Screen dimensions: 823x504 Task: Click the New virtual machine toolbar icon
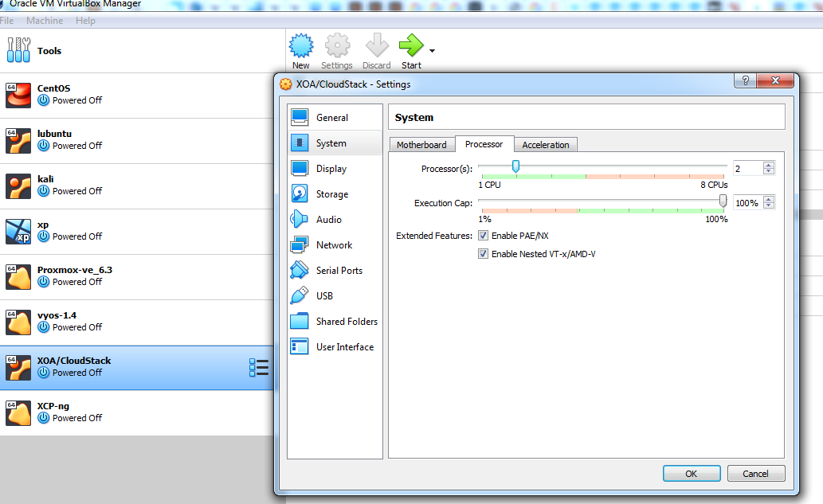tap(301, 45)
